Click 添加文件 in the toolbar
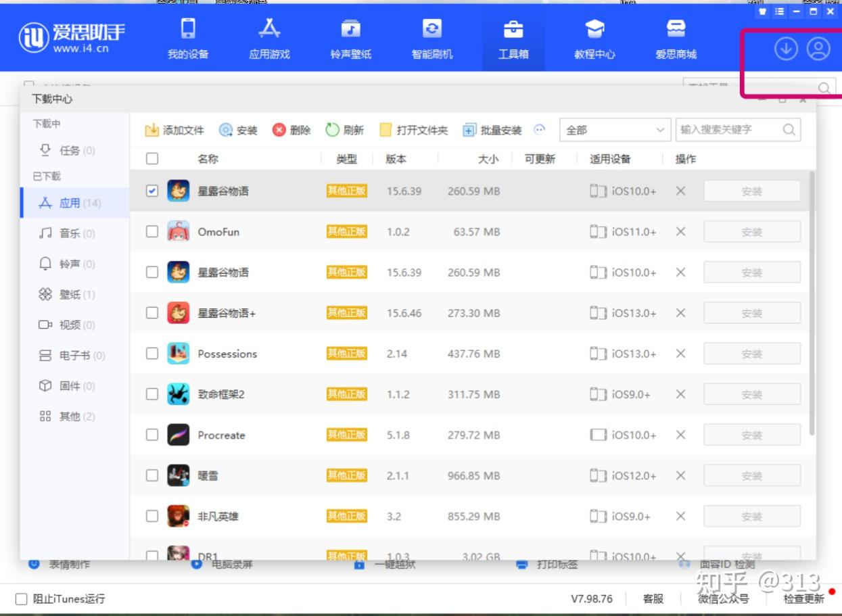Viewport: 842px width, 616px height. pyautogui.click(x=174, y=130)
